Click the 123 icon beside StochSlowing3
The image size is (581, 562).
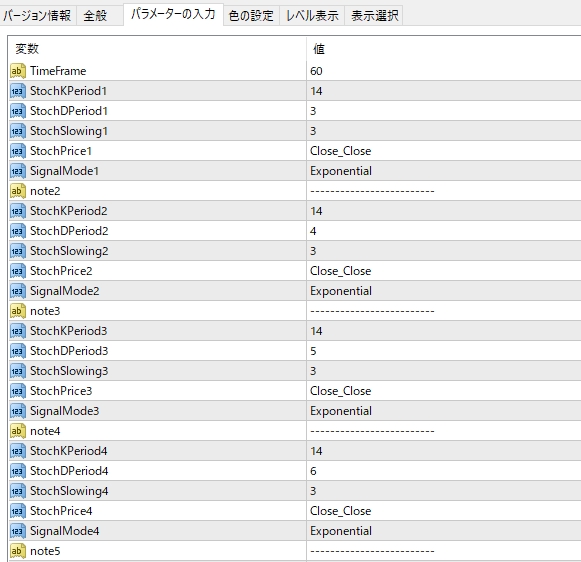point(18,371)
